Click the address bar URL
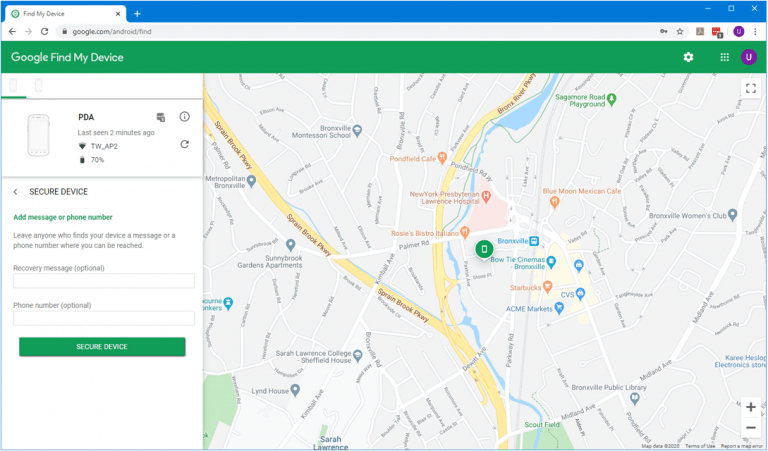The height and width of the screenshot is (451, 768). tap(112, 31)
